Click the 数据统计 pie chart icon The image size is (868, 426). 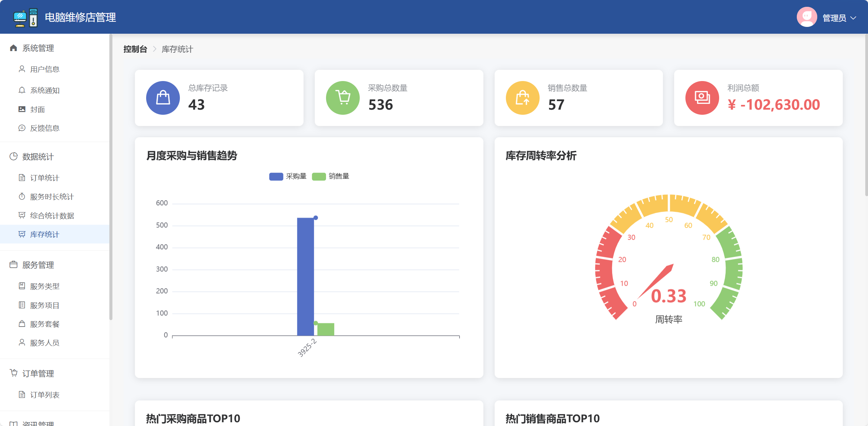coord(14,156)
